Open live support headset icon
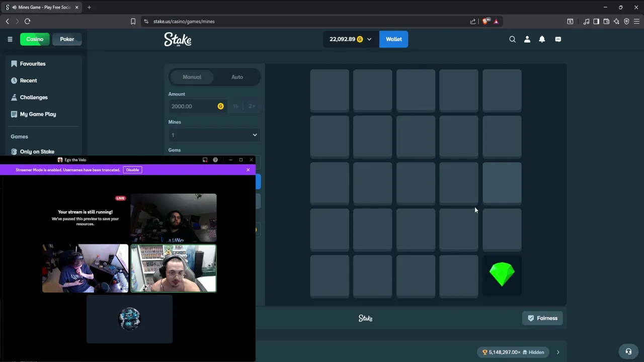This screenshot has height=362, width=644. (x=628, y=351)
